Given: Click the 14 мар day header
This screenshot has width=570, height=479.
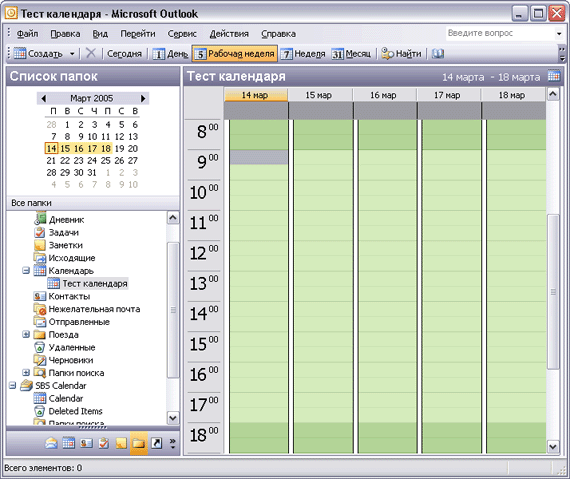Looking at the screenshot, I should (x=256, y=95).
